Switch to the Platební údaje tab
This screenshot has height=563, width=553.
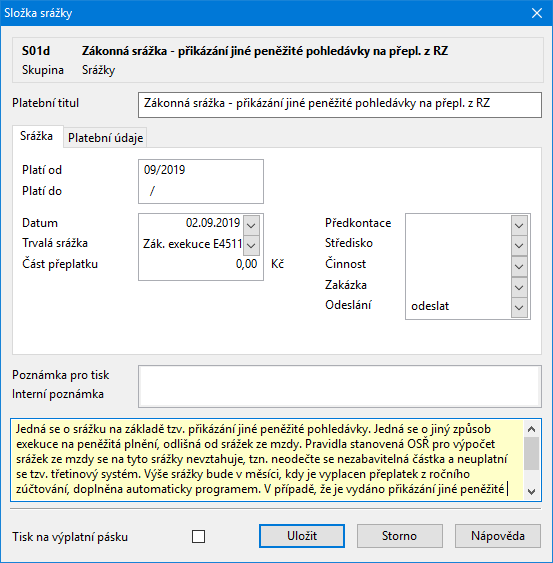[105, 138]
